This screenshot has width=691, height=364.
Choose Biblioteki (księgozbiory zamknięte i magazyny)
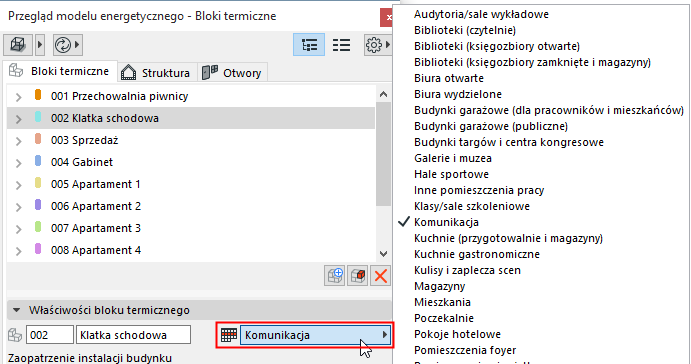532,62
